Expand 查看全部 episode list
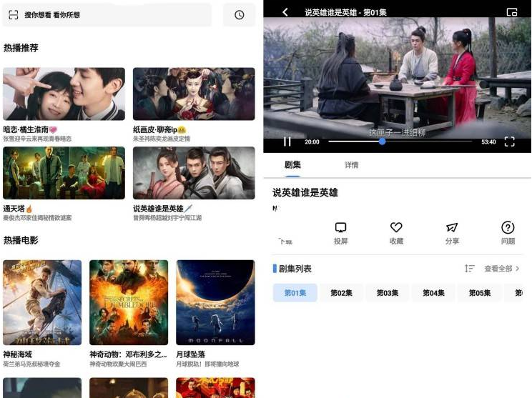Image resolution: width=532 pixels, height=398 pixels. 501,269
